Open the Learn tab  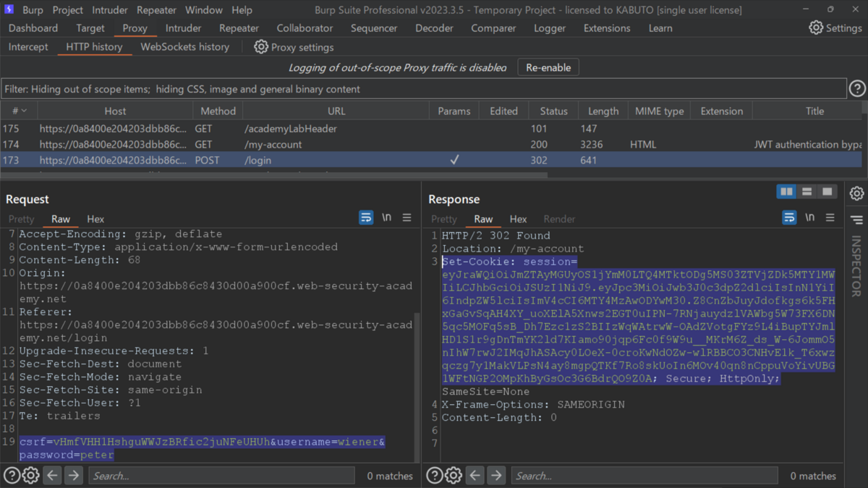tap(660, 28)
